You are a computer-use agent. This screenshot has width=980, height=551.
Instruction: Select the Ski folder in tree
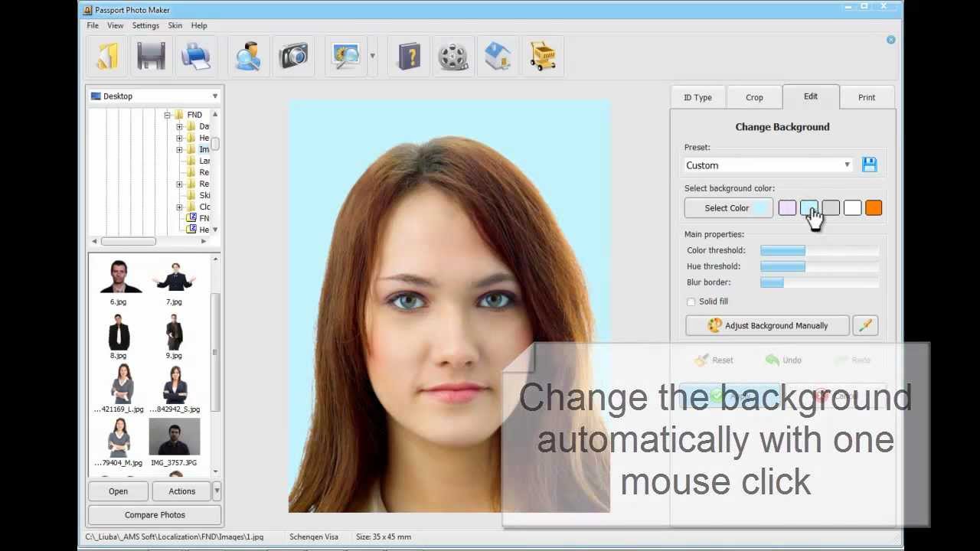(x=198, y=195)
